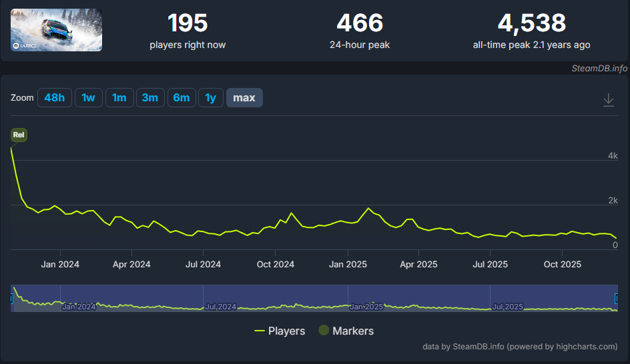The image size is (630, 364).
Task: Select the max zoom range
Action: [244, 98]
